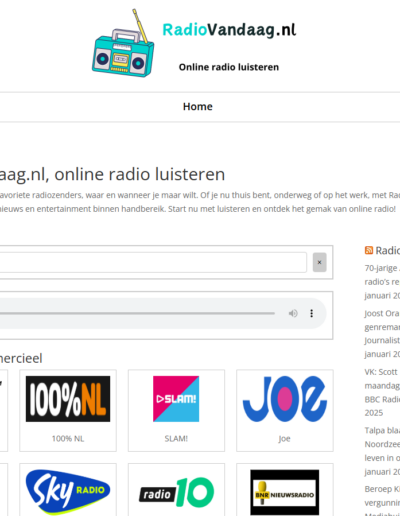
Task: Focus the station search input field
Action: click(153, 262)
